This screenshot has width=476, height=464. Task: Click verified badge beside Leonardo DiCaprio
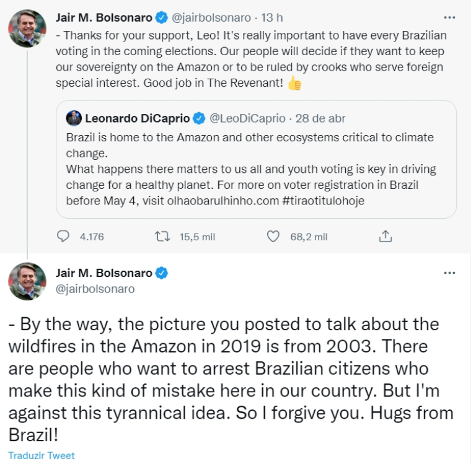(x=199, y=118)
